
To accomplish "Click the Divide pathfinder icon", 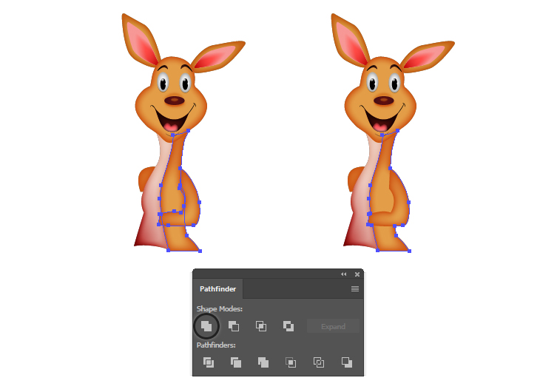I will point(209,362).
